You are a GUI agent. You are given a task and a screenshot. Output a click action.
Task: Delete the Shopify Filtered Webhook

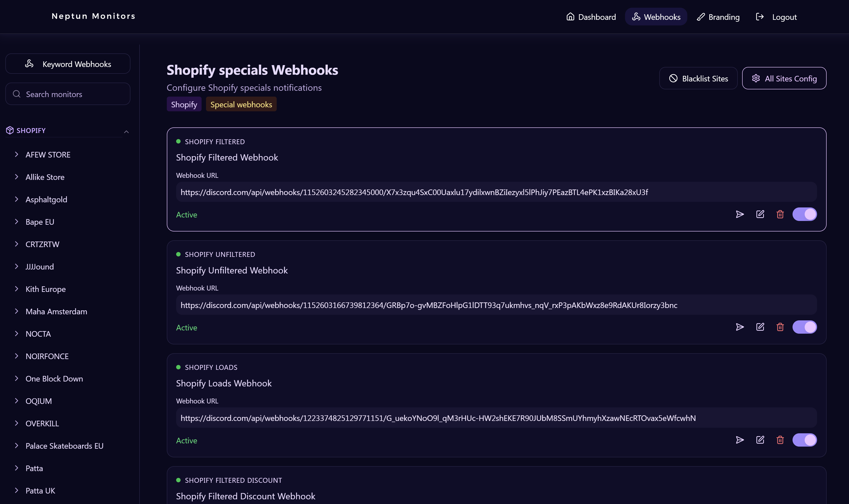click(780, 214)
